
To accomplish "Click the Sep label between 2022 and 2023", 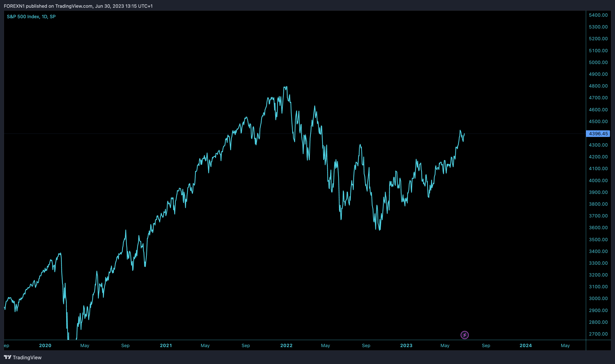I will pos(366,345).
